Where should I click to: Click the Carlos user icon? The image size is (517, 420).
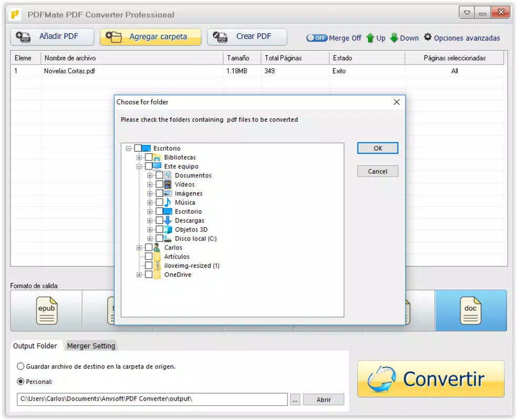(157, 247)
